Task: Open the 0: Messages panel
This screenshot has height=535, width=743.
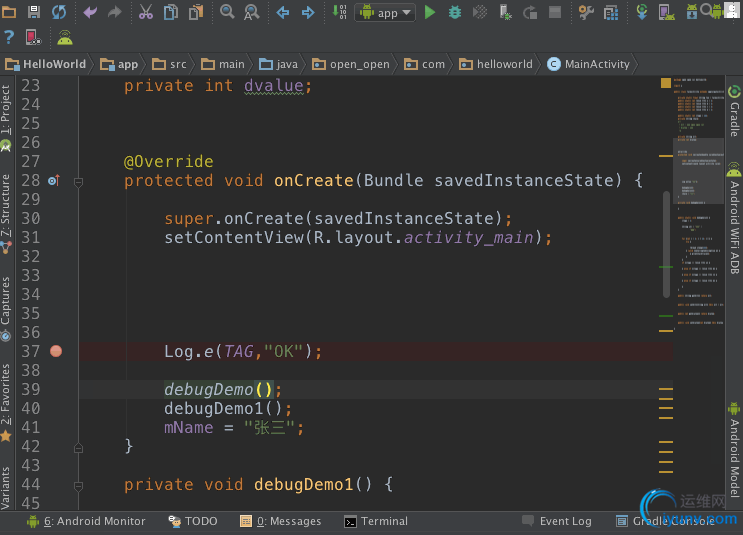Action: pyautogui.click(x=281, y=521)
